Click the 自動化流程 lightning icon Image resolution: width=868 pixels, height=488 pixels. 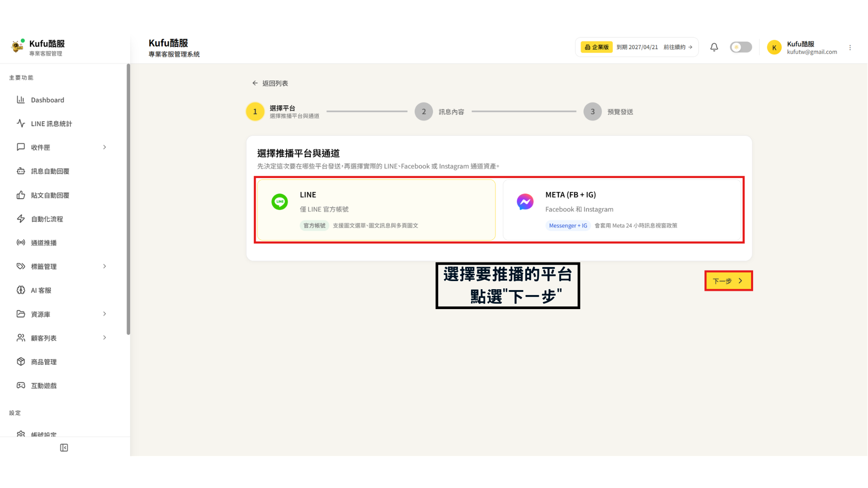click(x=21, y=219)
